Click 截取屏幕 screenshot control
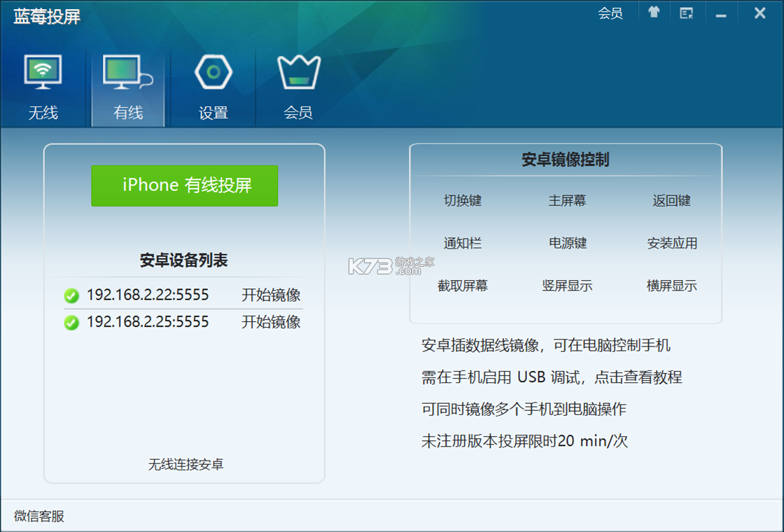Viewport: 784px width, 532px height. click(x=463, y=286)
